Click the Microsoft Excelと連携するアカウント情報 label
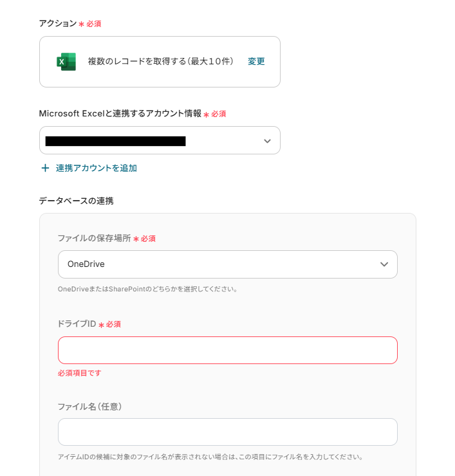 pos(120,114)
